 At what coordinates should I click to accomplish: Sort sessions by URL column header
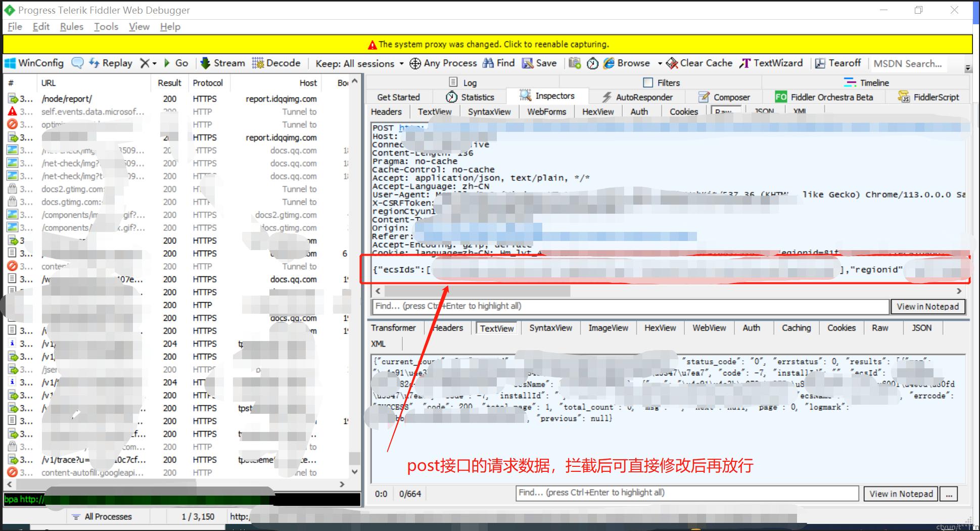94,83
